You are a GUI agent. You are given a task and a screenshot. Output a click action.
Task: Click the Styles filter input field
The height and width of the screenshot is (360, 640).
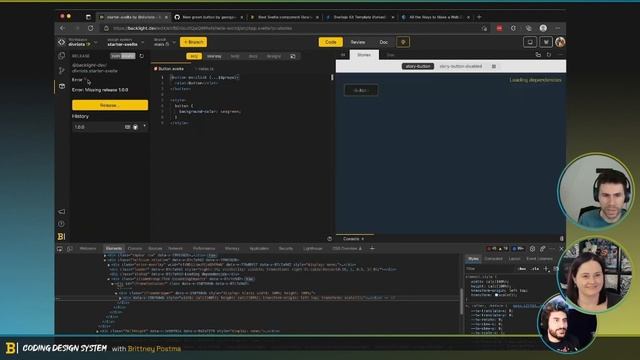490,269
